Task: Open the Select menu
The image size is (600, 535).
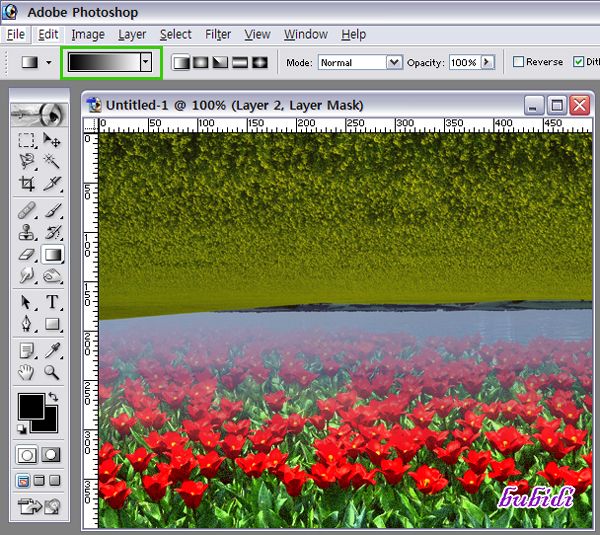Action: (x=176, y=34)
